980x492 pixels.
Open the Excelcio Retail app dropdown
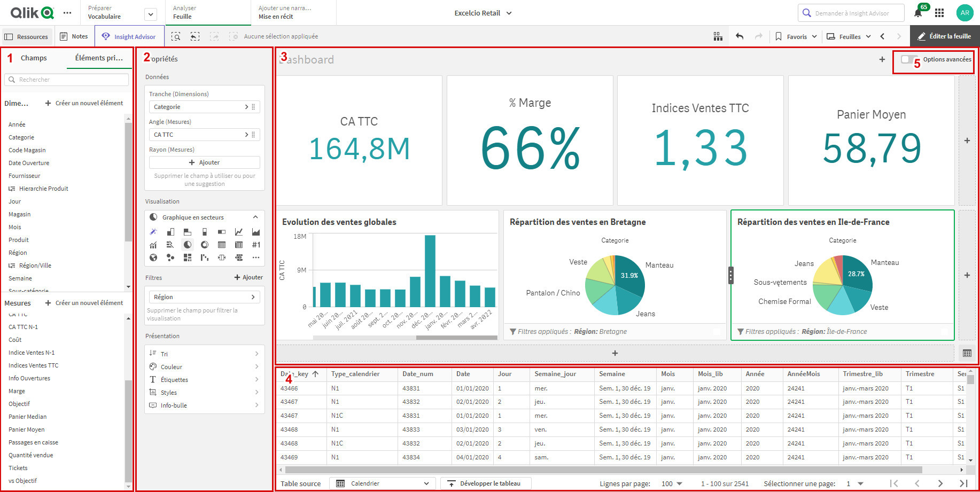pos(483,13)
